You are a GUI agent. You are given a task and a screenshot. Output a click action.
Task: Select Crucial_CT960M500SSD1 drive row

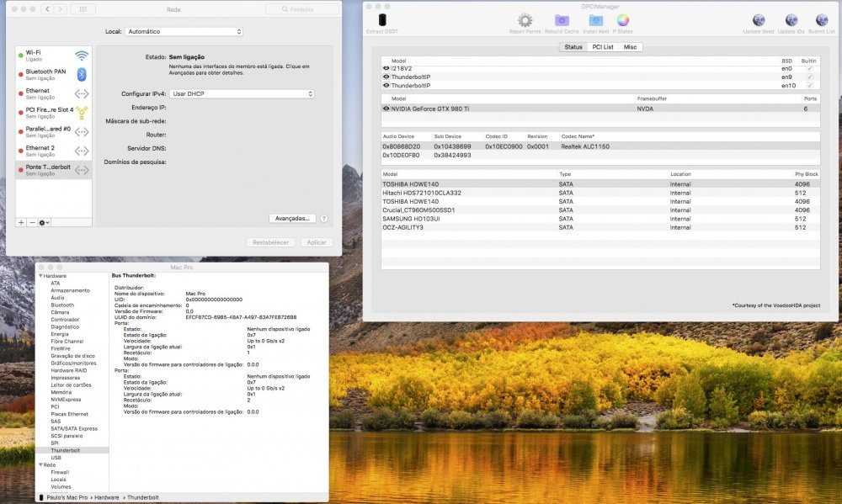pyautogui.click(x=600, y=210)
